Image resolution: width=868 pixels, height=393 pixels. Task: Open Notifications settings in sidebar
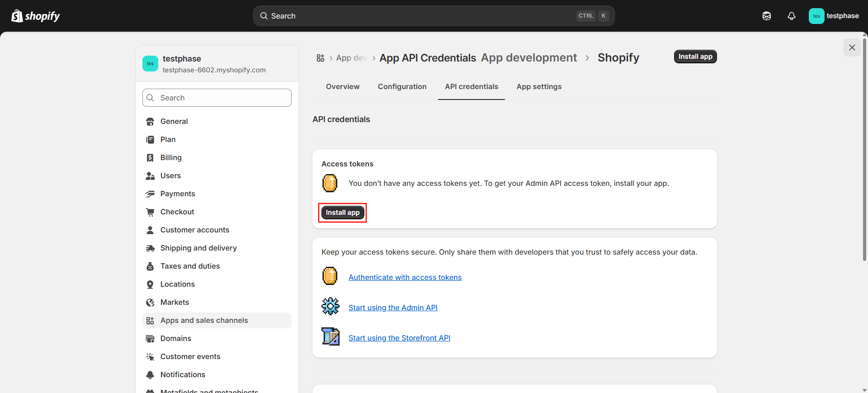(217, 374)
